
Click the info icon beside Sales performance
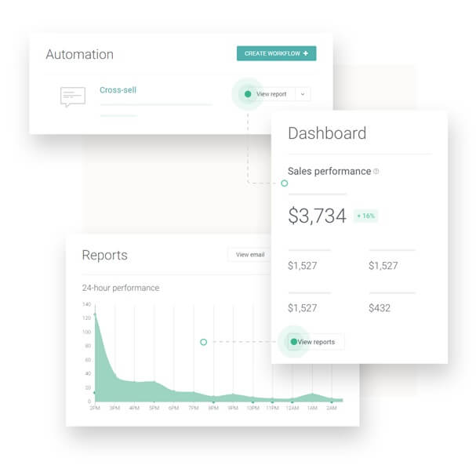coord(376,171)
